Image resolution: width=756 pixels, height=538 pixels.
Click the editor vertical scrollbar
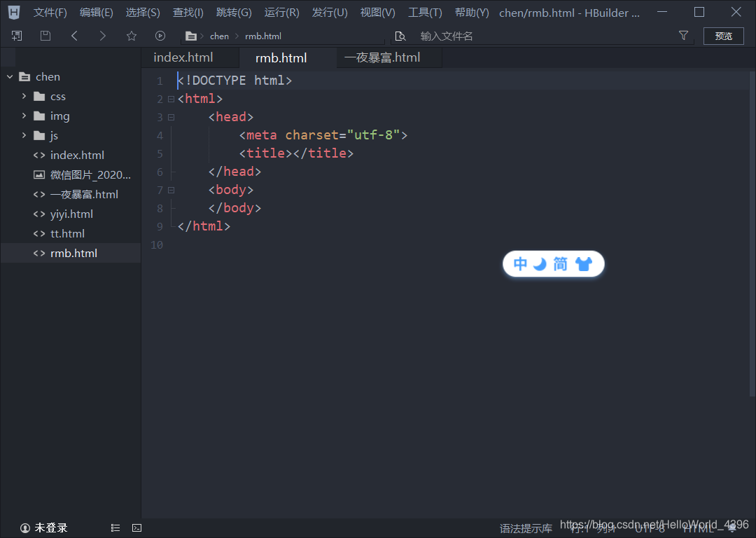pyautogui.click(x=752, y=234)
